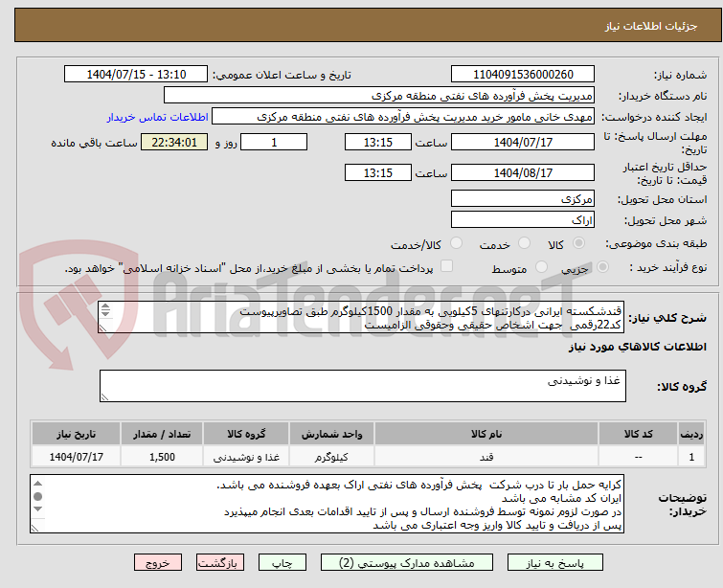This screenshot has width=723, height=588.
Task: Select the کالا/خدمت radio button
Action: pos(456,243)
